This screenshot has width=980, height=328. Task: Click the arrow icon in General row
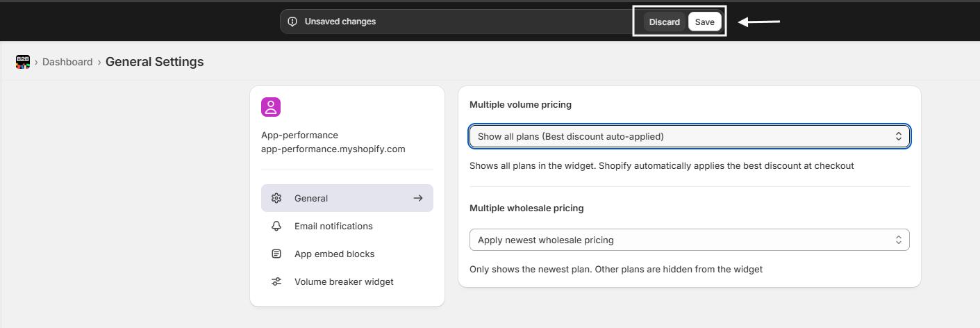(x=418, y=198)
